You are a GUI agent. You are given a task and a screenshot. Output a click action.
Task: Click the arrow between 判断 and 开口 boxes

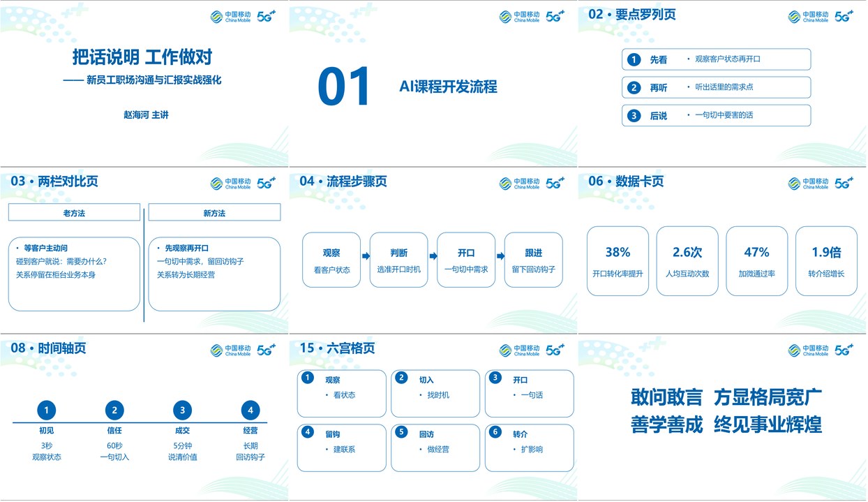433,256
